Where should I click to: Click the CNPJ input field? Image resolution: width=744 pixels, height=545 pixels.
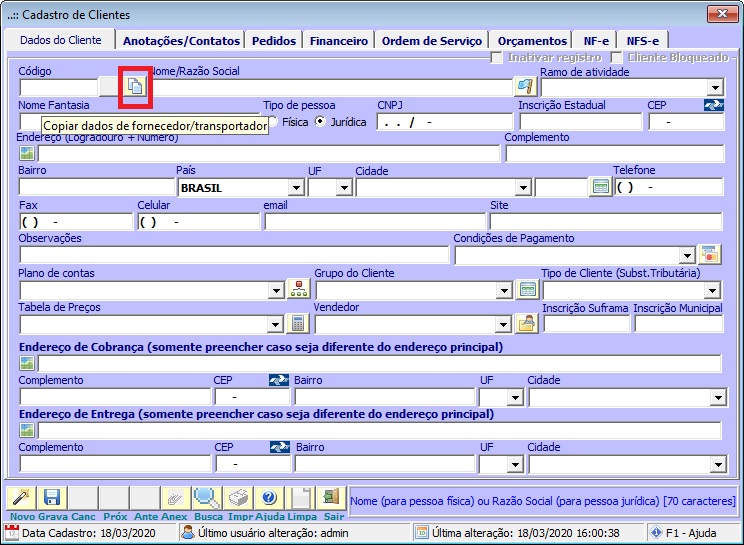445,122
